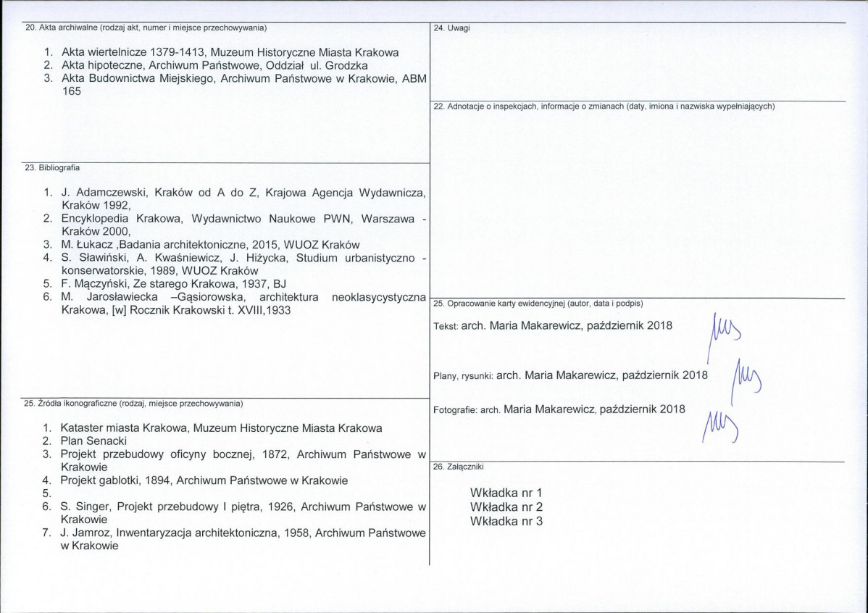Click the heading '25. Źródła ikonograficzne'
This screenshot has height=613, width=868.
click(x=133, y=403)
